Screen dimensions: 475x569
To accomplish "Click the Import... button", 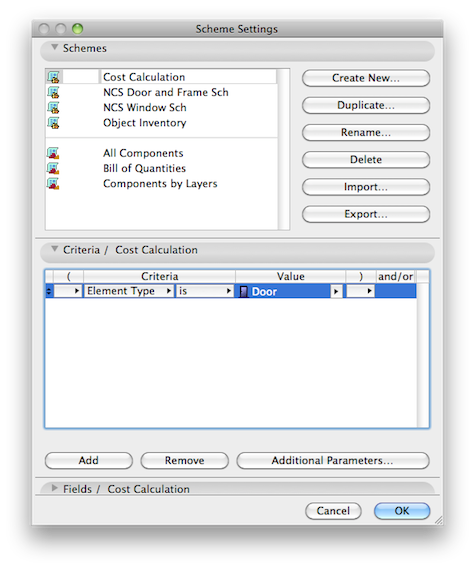I will point(366,187).
